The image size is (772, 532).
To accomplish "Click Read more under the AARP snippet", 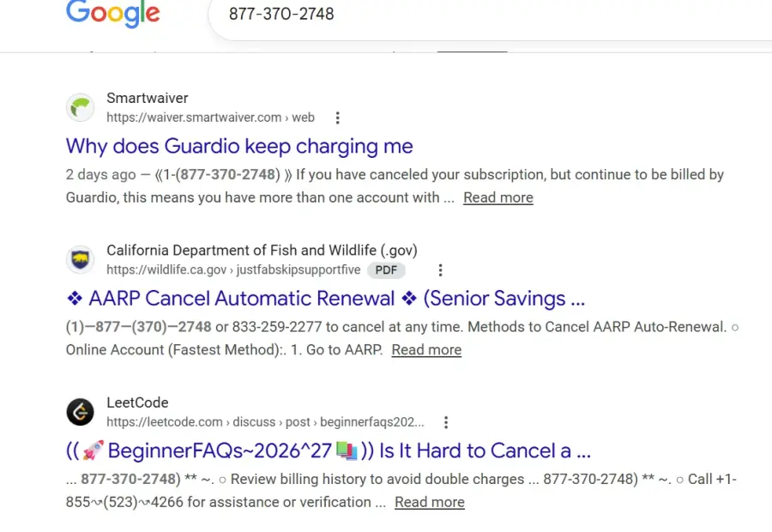I will (x=426, y=350).
